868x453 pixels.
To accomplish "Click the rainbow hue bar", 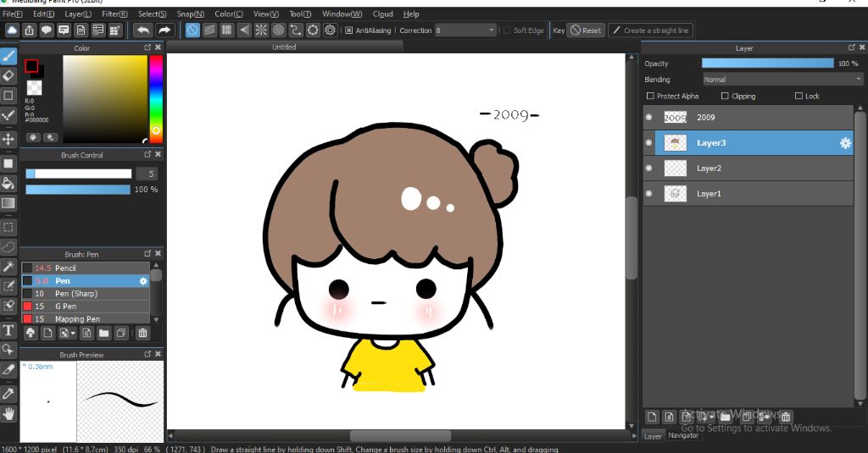I will point(156,99).
